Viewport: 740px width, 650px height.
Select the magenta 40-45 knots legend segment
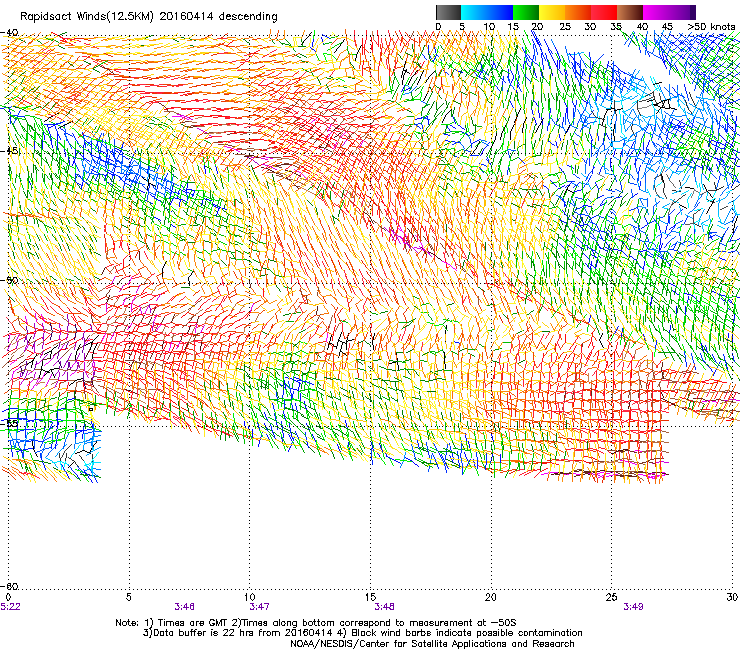pos(656,12)
